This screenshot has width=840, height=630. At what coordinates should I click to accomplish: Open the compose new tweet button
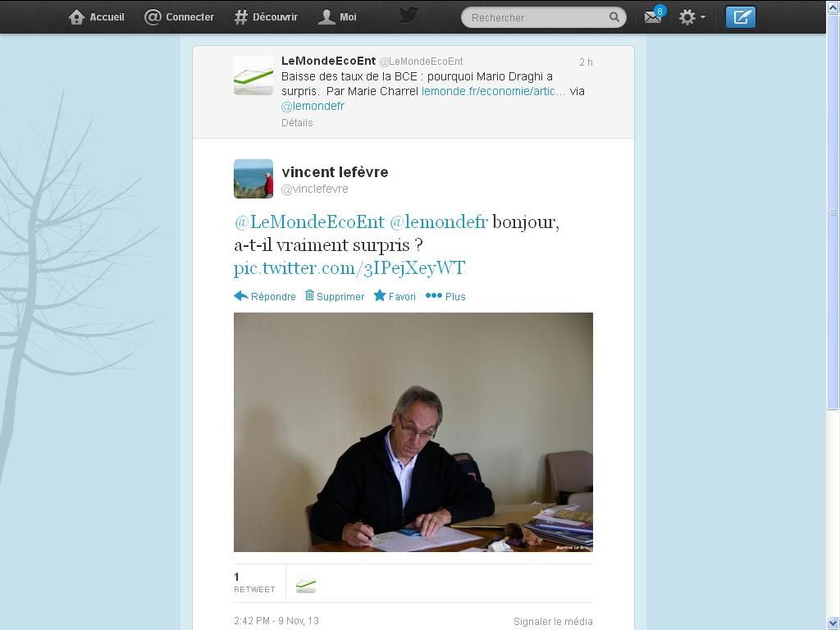741,17
